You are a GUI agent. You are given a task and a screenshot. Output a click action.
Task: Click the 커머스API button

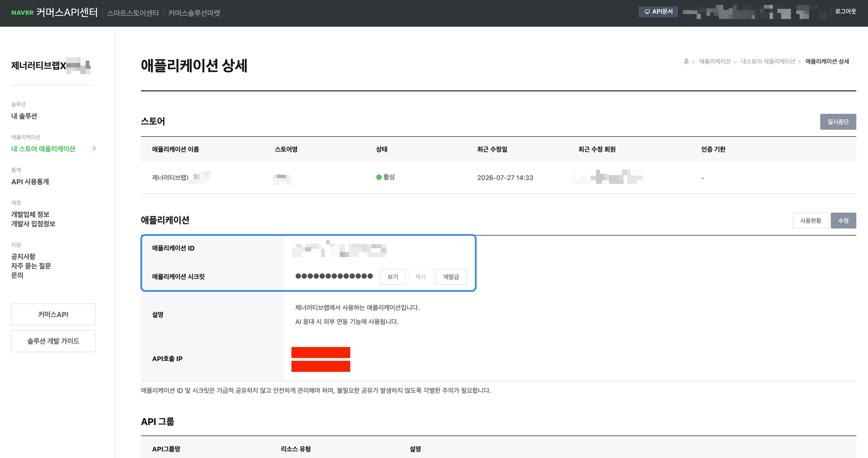click(x=53, y=314)
